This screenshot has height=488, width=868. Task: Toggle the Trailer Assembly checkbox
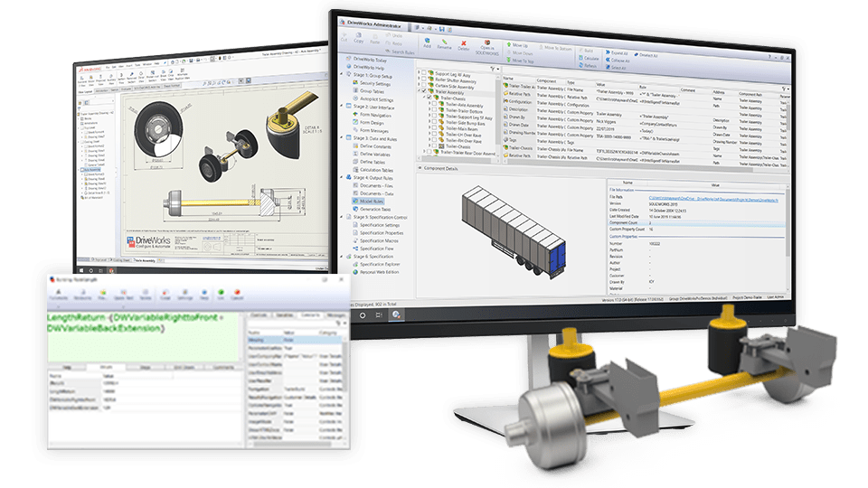(423, 91)
